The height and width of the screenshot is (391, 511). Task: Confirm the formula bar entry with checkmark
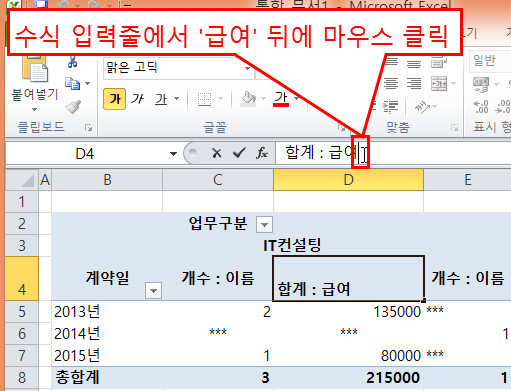tap(239, 153)
